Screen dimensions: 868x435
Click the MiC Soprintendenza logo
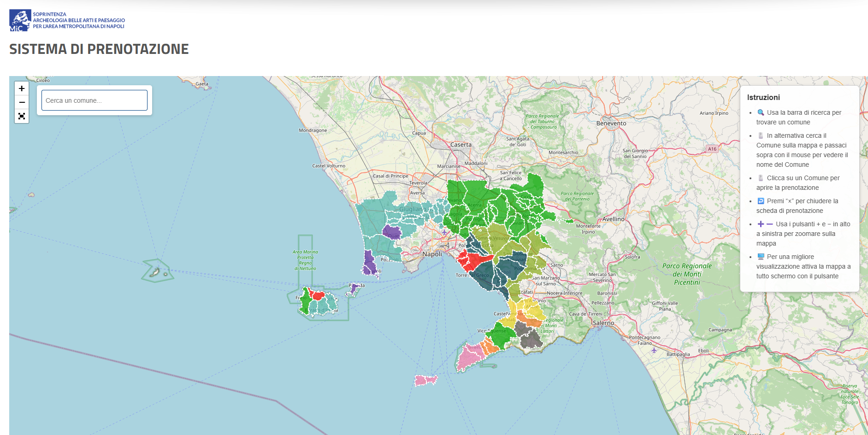pyautogui.click(x=20, y=20)
